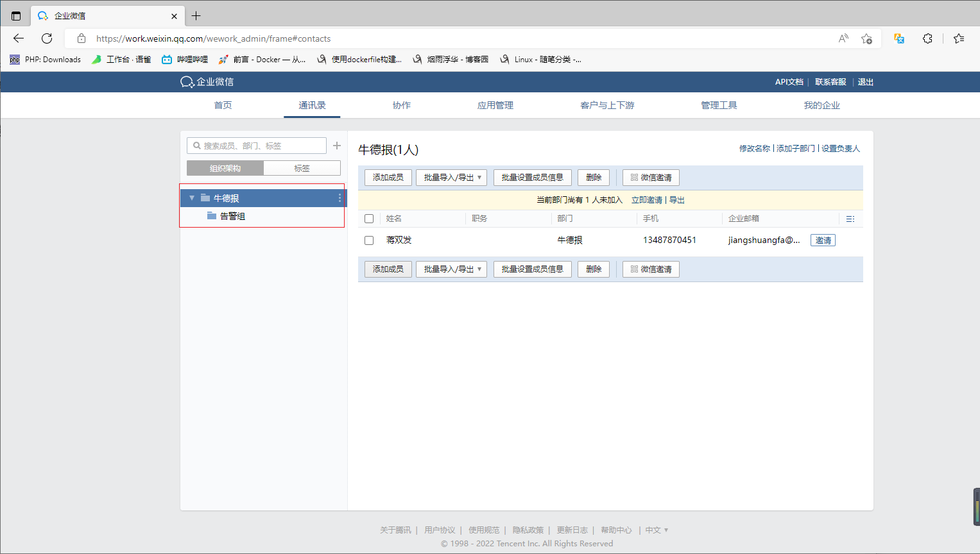Image resolution: width=980 pixels, height=554 pixels.
Task: Click phone number 13487870451
Action: point(669,240)
